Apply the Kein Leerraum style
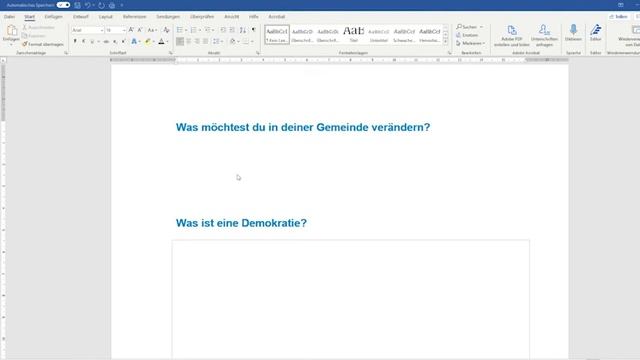Viewport: 640px width, 360px height. tap(277, 34)
